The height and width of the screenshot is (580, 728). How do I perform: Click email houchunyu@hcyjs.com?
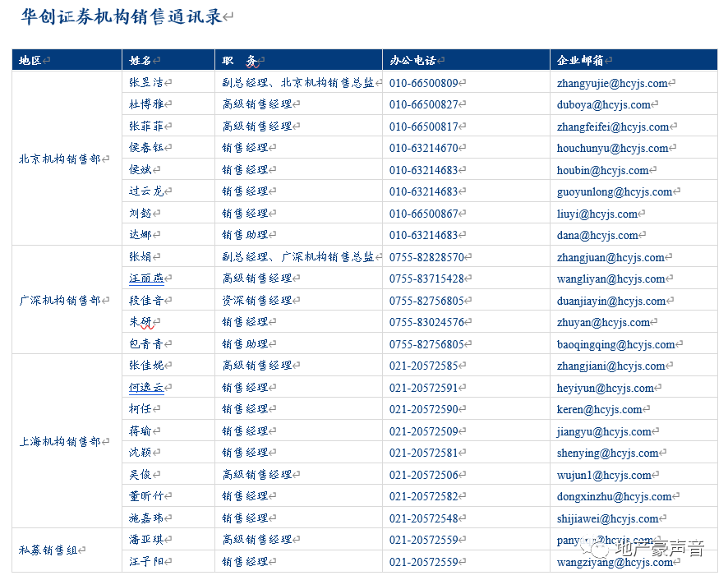613,149
